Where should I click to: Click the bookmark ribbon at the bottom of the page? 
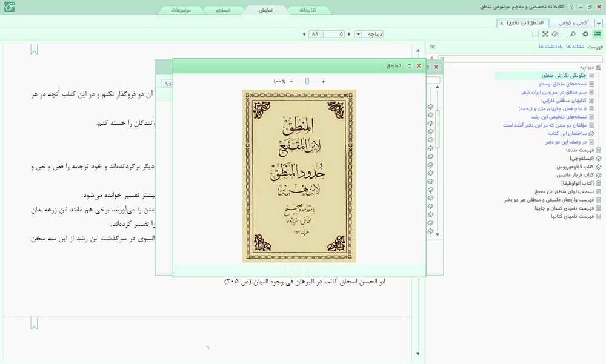(34, 323)
